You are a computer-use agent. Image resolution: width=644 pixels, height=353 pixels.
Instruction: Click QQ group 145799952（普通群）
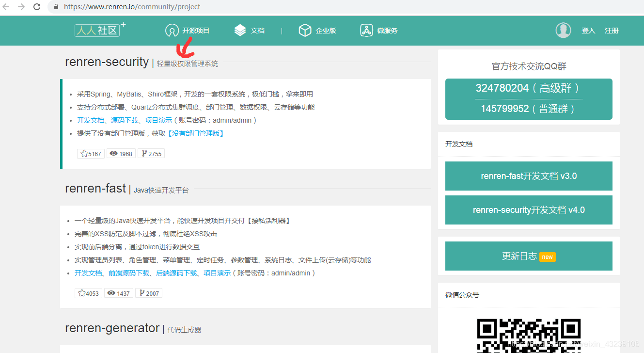click(x=529, y=109)
